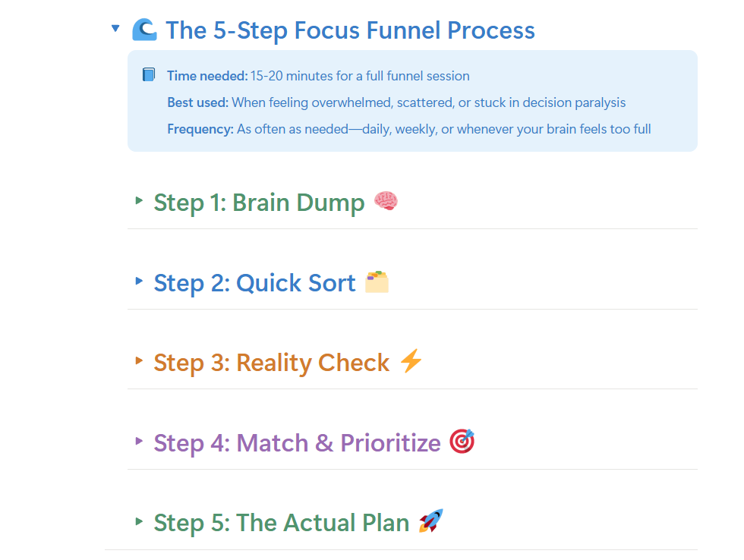Expand the Step 5: The Actual Plan section
Viewport: 744px width, 560px height.
140,522
